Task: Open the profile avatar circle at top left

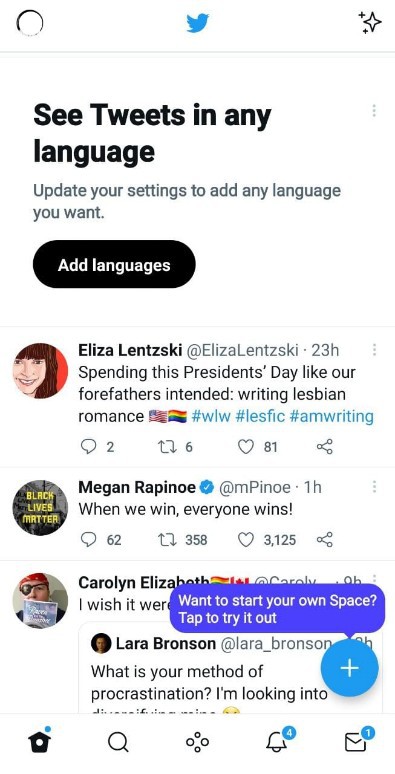Action: click(30, 24)
